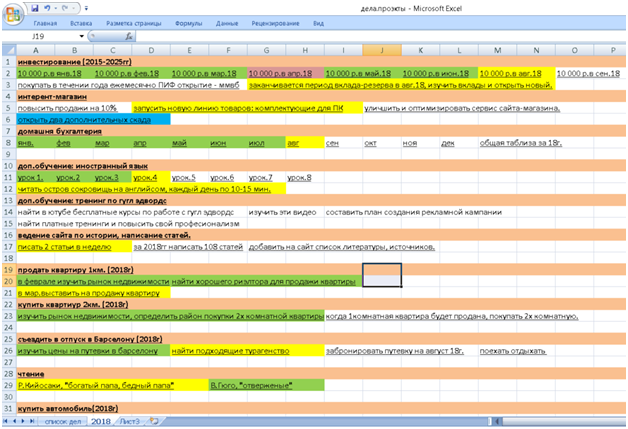The height and width of the screenshot is (429, 628).
Task: Jump to the first sheet with navigation arrow
Action: [x=6, y=421]
